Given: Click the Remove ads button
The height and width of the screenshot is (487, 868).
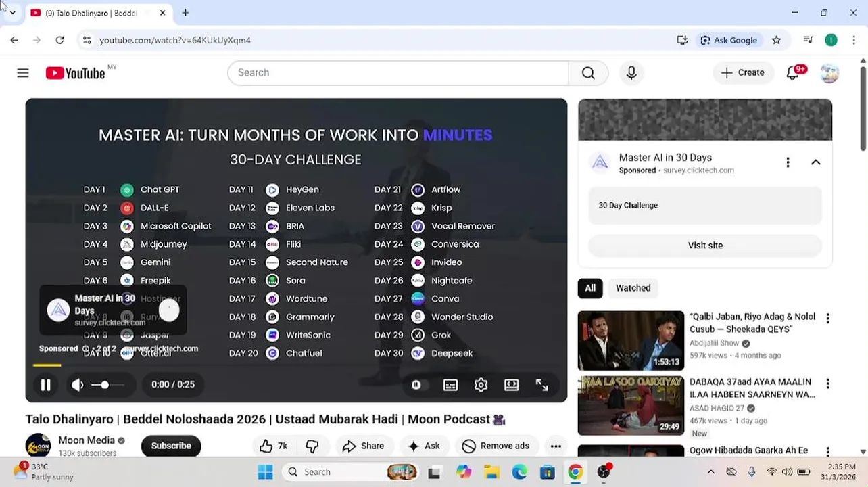Looking at the screenshot, I should tap(496, 446).
